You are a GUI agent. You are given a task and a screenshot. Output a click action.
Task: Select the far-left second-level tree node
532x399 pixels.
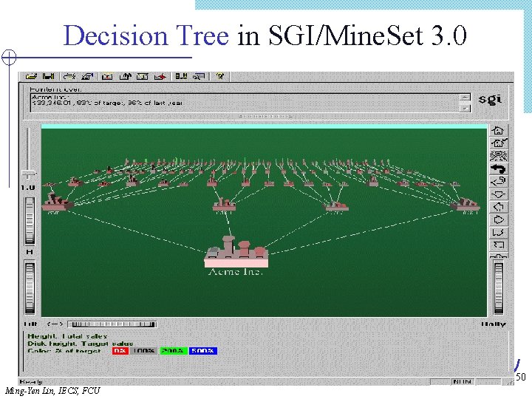pos(57,201)
